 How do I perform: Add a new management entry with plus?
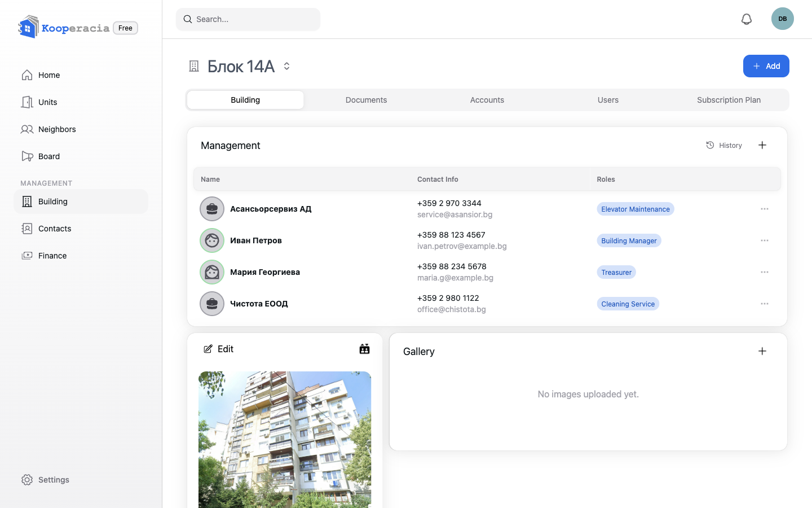[x=762, y=145]
